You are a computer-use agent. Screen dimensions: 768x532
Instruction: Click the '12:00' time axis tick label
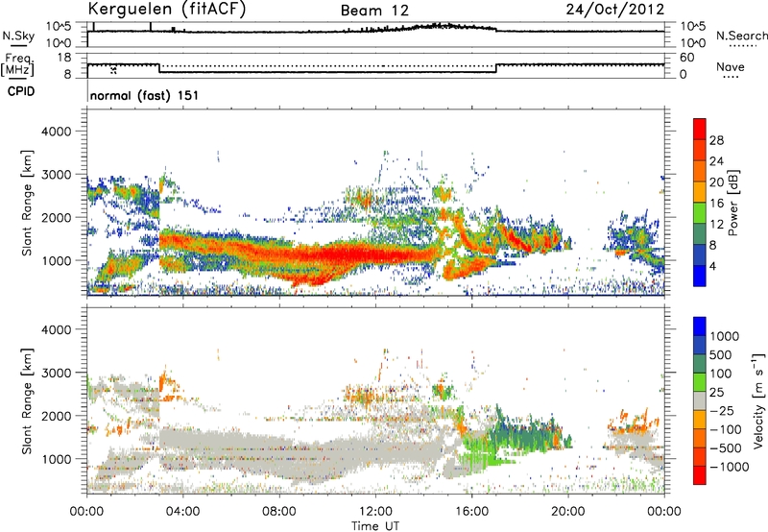375,512
